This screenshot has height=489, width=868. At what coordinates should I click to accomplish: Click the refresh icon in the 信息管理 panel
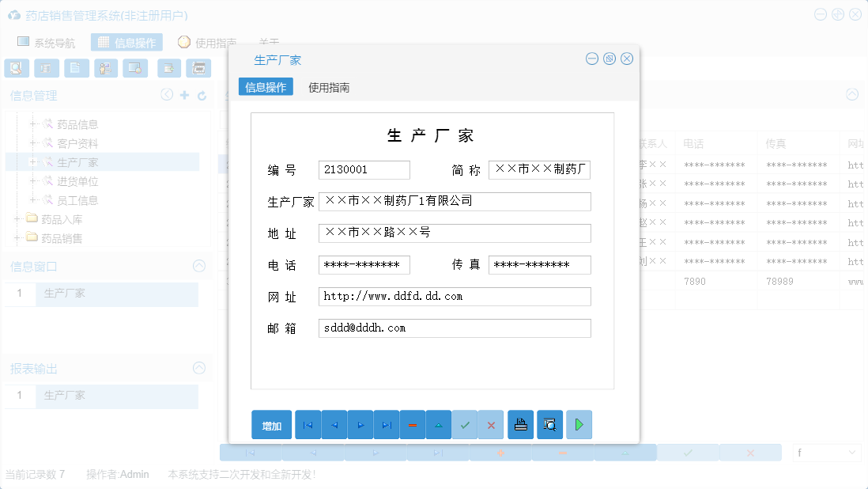click(201, 94)
